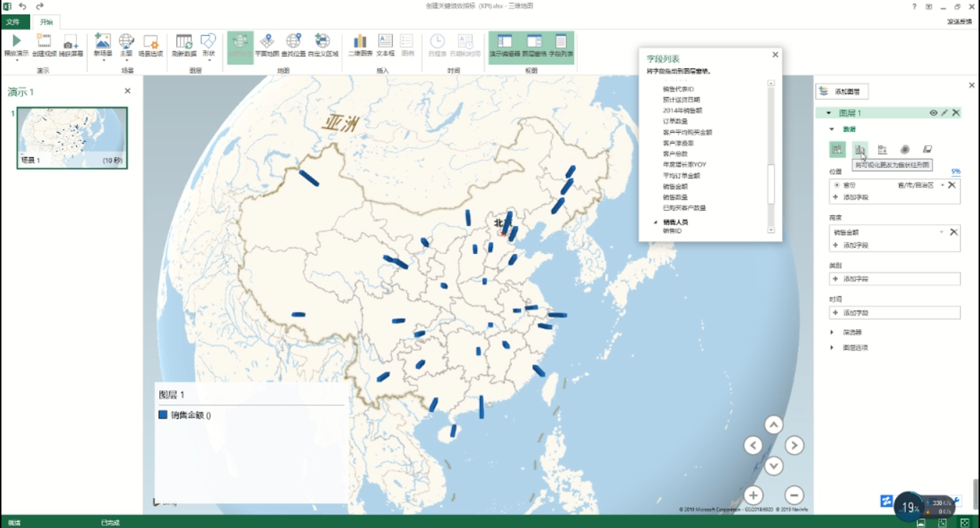Rename 图层 1 with pencil icon
Screen dimensions: 980x528
pos(945,113)
